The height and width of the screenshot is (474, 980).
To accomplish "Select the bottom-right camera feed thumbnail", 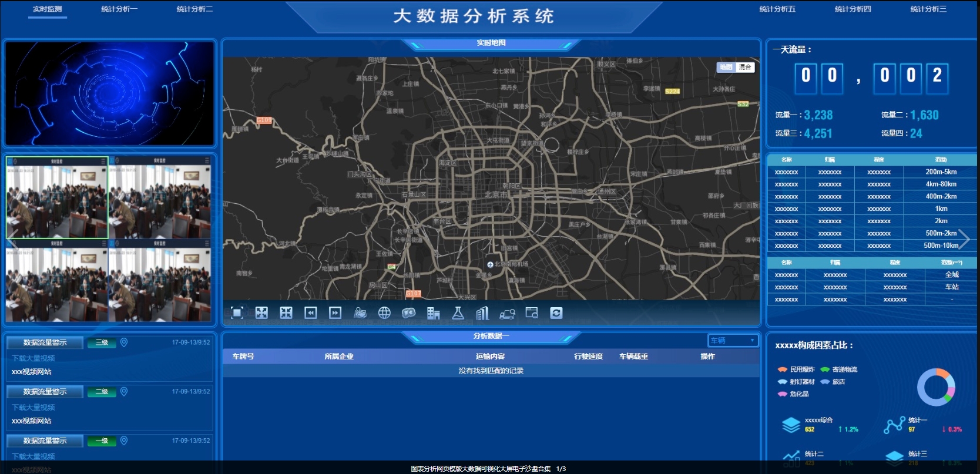I will (x=160, y=280).
